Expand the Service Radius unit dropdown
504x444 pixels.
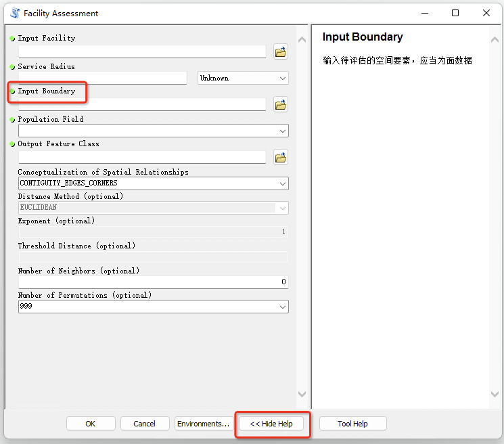pos(243,78)
